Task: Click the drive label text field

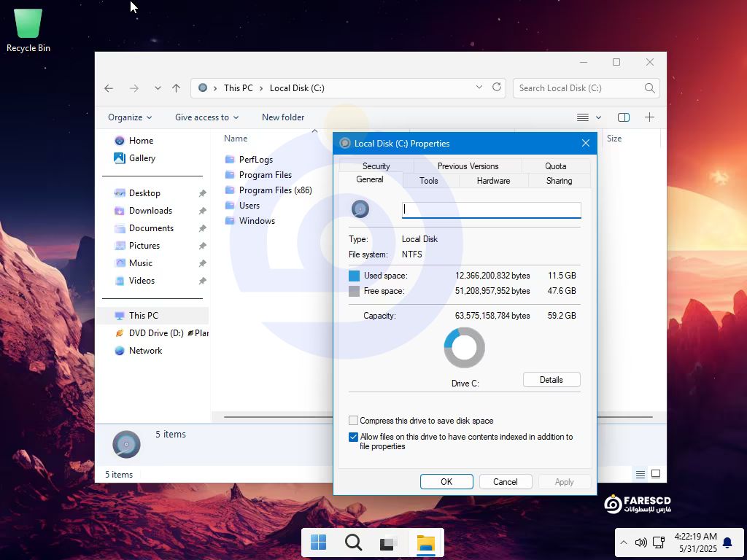Action: (x=491, y=209)
